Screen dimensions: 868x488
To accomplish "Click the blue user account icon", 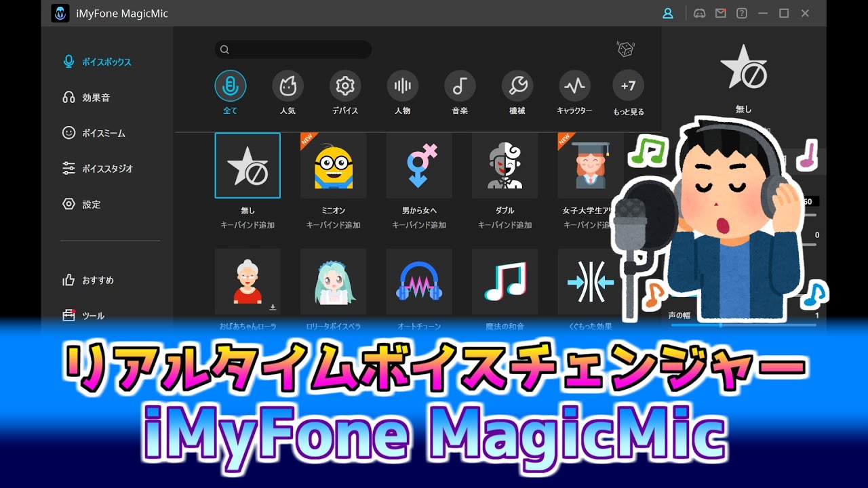I will tap(667, 12).
